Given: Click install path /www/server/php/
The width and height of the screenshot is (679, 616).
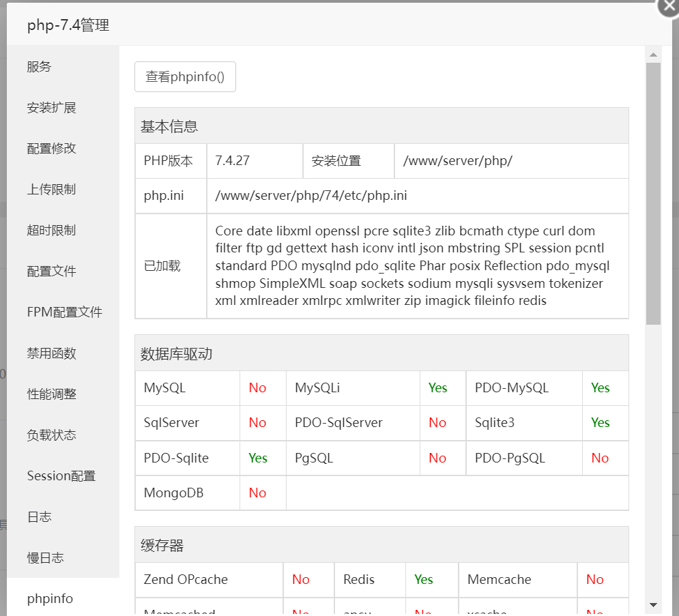Looking at the screenshot, I should coord(458,160).
